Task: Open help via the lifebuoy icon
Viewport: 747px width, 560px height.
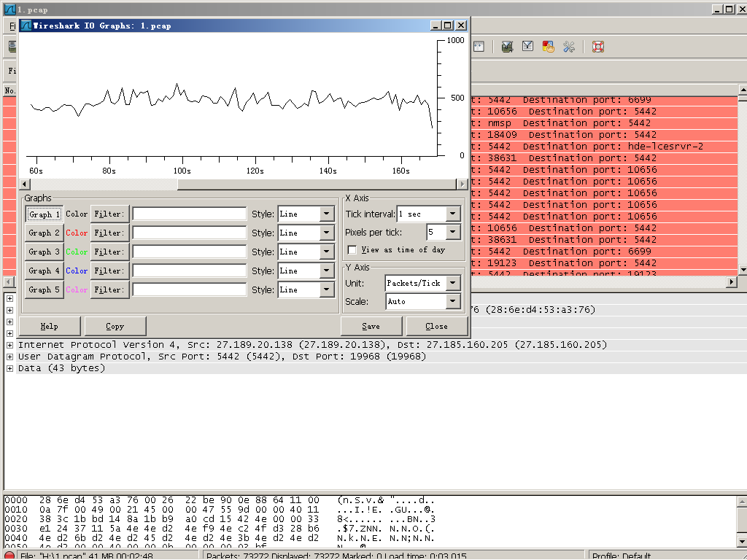Action: point(598,47)
